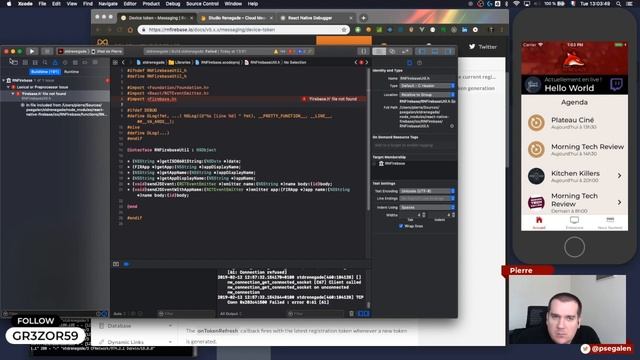
Task: Open the source control navigator tab
Action: (x=25, y=62)
